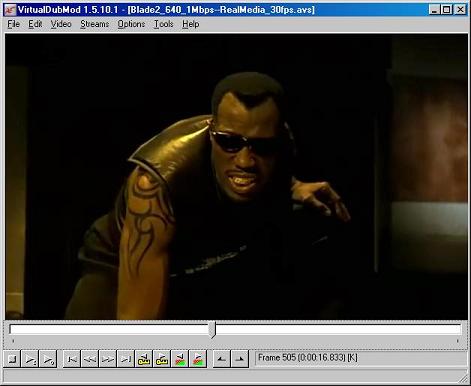Image resolution: width=471 pixels, height=386 pixels.
Task: Close the VirtualDubMod window
Action: pyautogui.click(x=460, y=10)
